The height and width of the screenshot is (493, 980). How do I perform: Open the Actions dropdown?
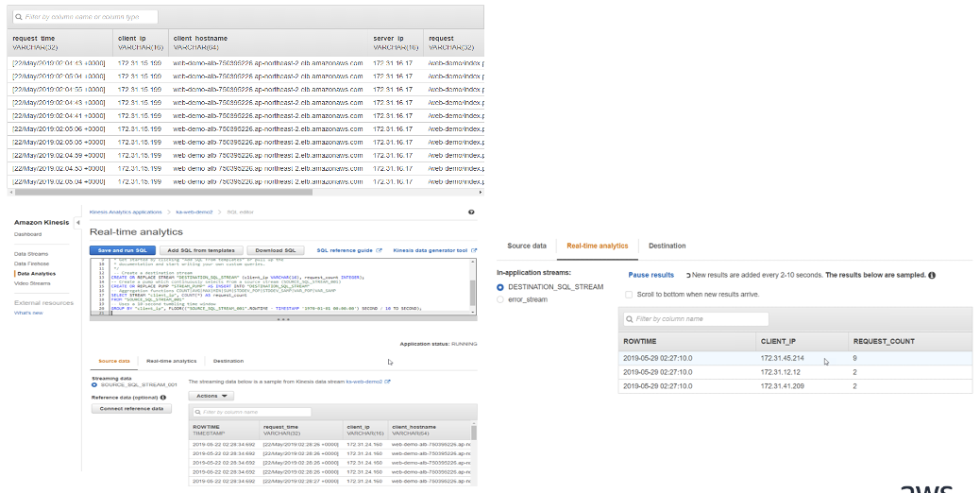coord(211,396)
